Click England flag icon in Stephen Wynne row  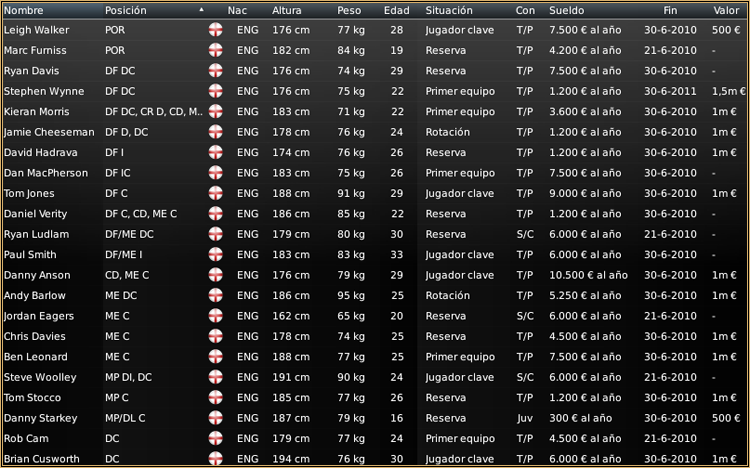[x=216, y=91]
